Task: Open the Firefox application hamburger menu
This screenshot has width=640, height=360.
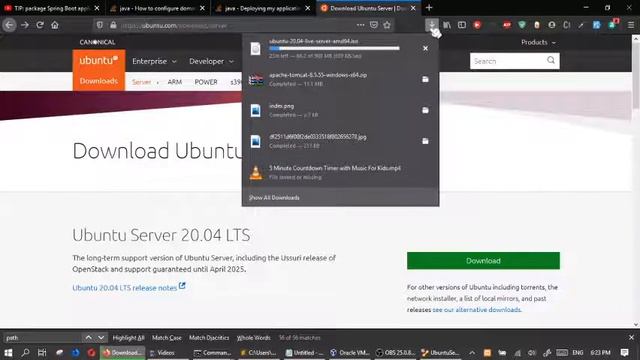Action: point(631,25)
